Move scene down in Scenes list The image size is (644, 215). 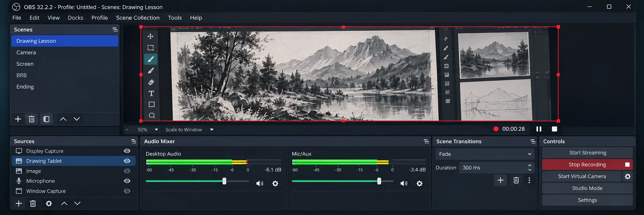tap(76, 119)
